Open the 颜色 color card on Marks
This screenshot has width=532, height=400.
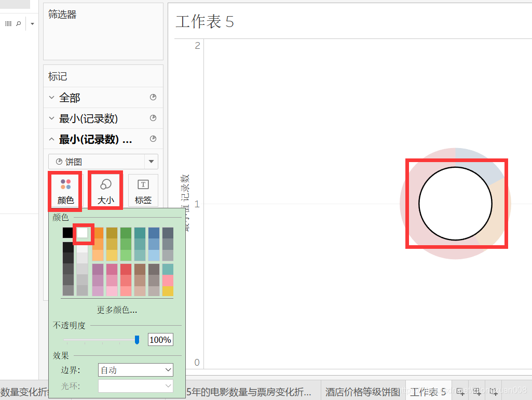(65, 191)
